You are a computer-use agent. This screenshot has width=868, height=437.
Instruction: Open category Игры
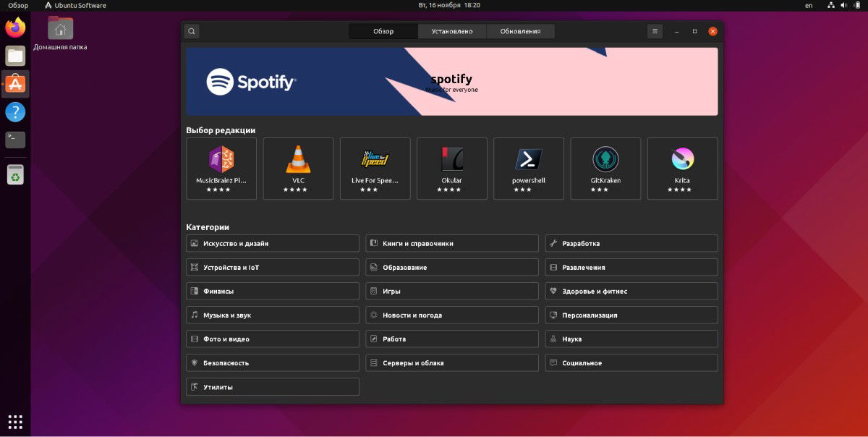(452, 291)
